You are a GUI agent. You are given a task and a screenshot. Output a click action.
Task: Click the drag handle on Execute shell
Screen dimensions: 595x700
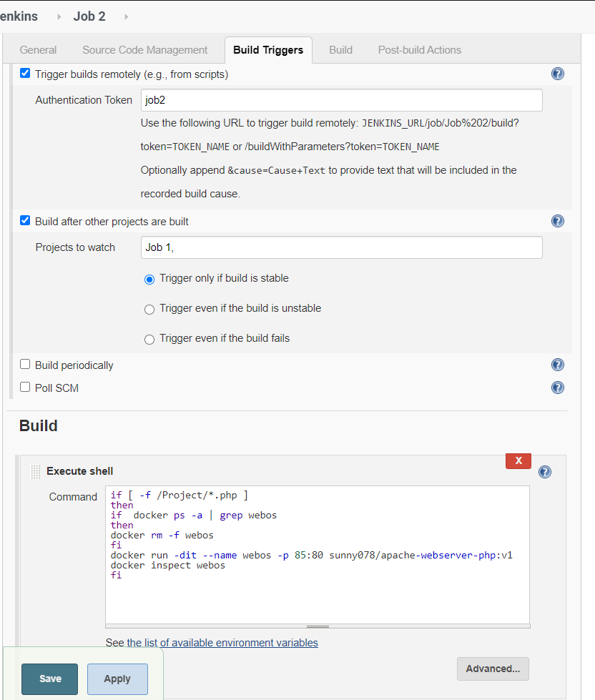pos(34,470)
